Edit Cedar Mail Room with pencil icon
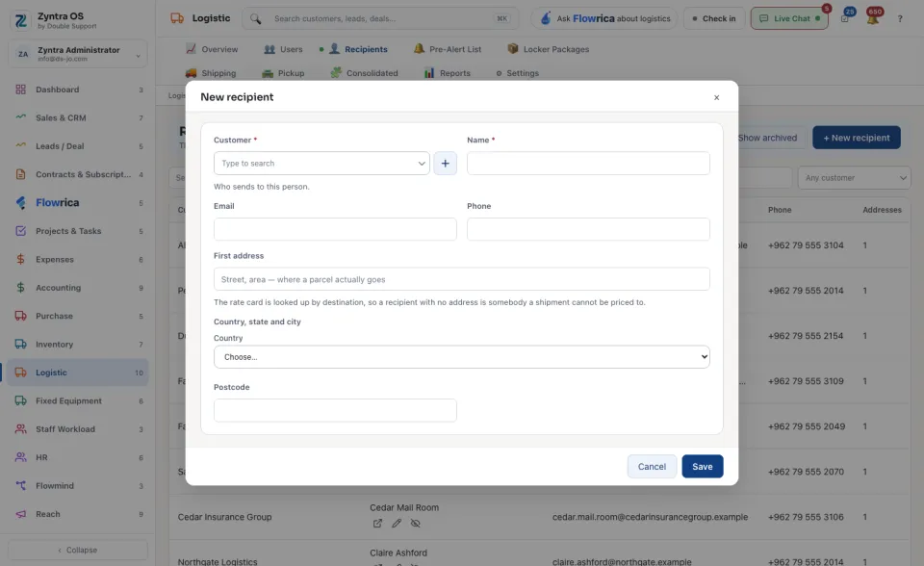The width and height of the screenshot is (924, 566). (x=397, y=523)
